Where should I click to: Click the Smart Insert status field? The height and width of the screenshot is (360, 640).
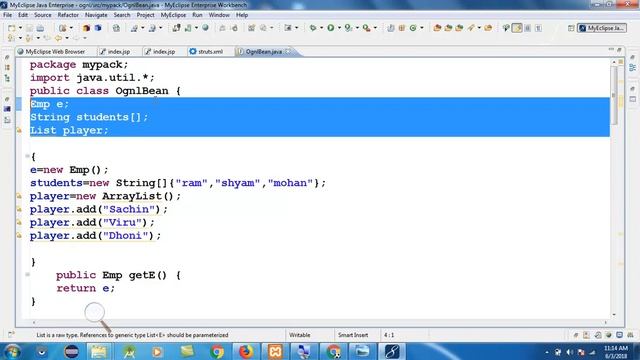pos(353,335)
